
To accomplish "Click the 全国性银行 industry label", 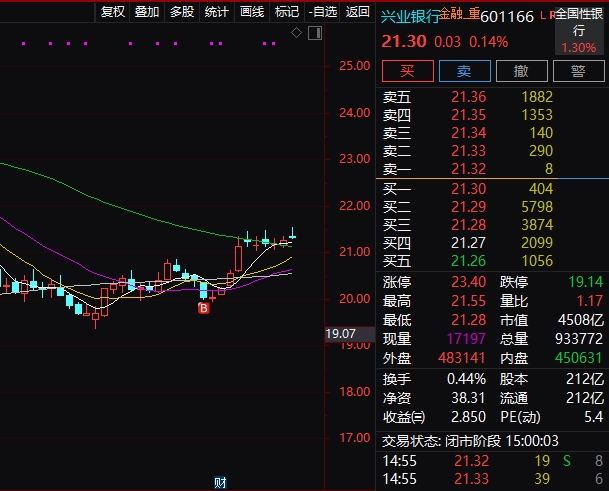I will click(579, 22).
